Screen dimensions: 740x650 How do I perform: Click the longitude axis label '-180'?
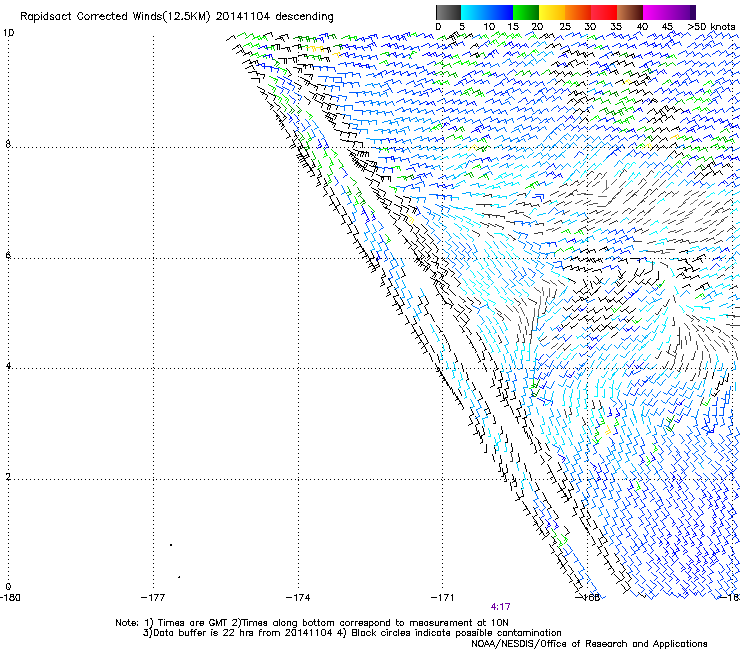tap(10, 598)
